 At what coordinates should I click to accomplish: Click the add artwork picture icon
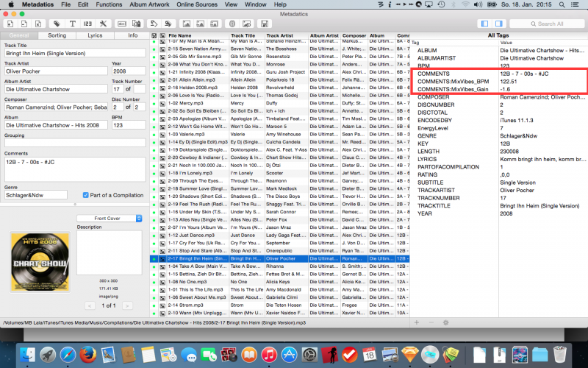click(x=187, y=24)
